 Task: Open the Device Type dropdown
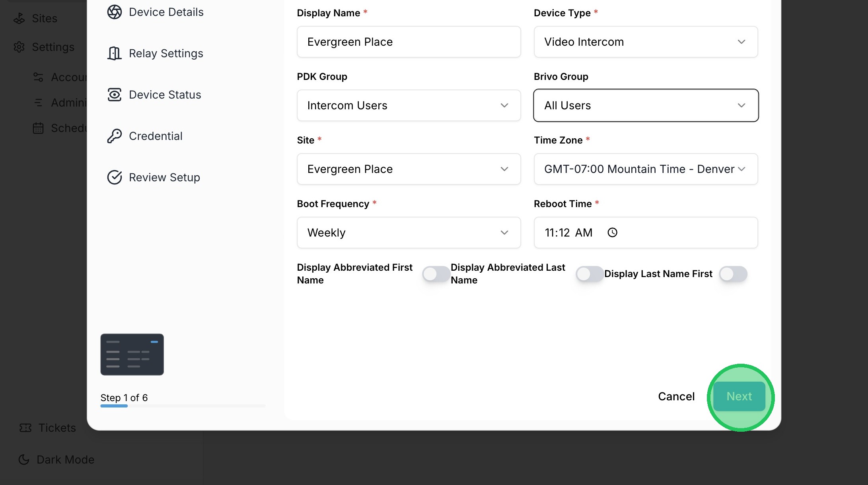(x=646, y=42)
